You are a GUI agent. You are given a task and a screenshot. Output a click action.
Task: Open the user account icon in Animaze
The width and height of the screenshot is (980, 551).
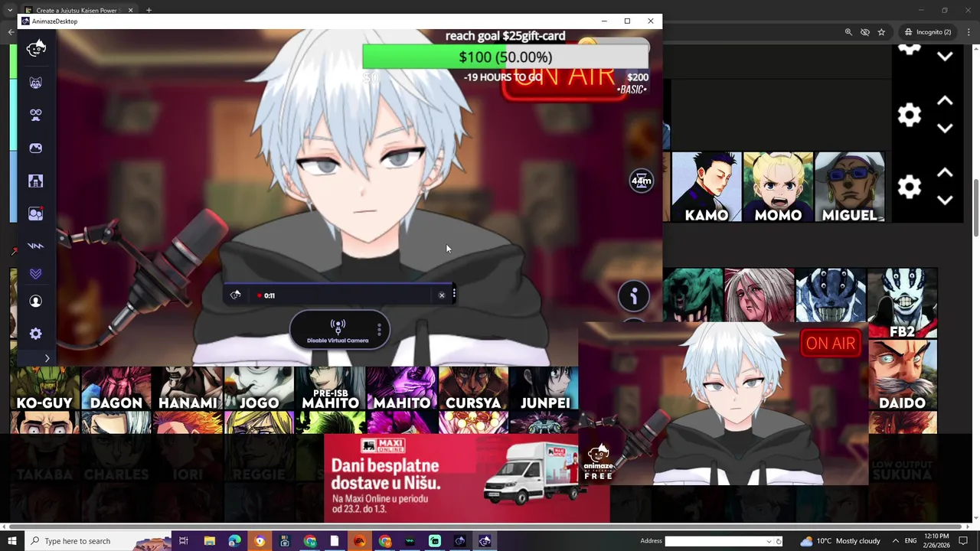click(35, 302)
